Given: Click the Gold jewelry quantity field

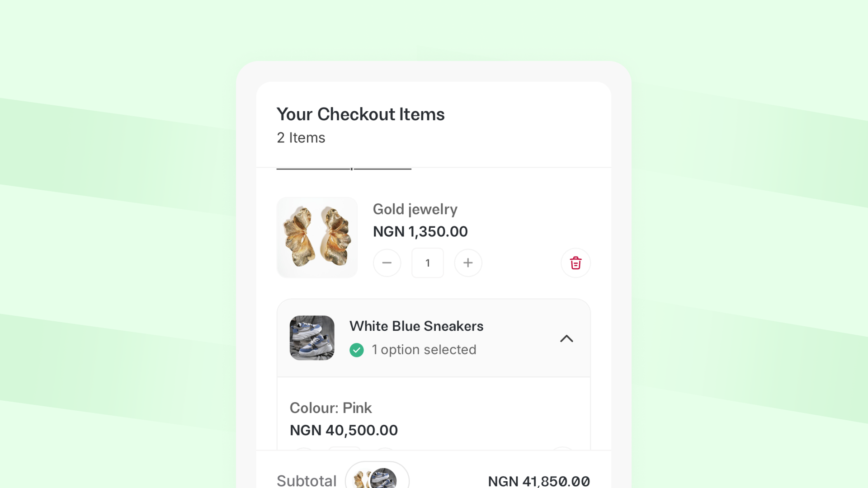Looking at the screenshot, I should (427, 263).
